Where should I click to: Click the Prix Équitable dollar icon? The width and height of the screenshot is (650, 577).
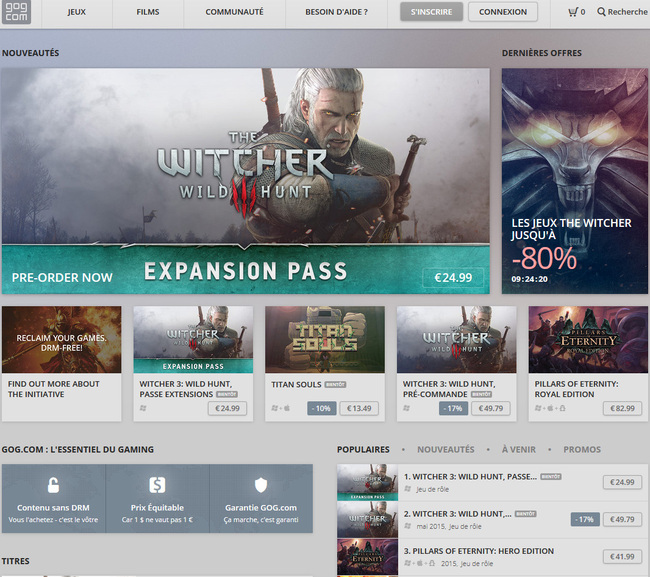tap(157, 485)
